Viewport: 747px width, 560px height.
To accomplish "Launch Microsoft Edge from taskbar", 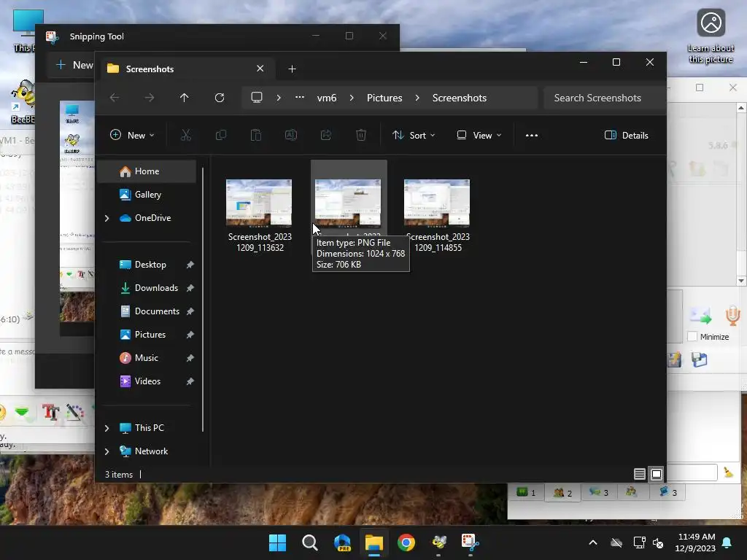I will coord(342,542).
